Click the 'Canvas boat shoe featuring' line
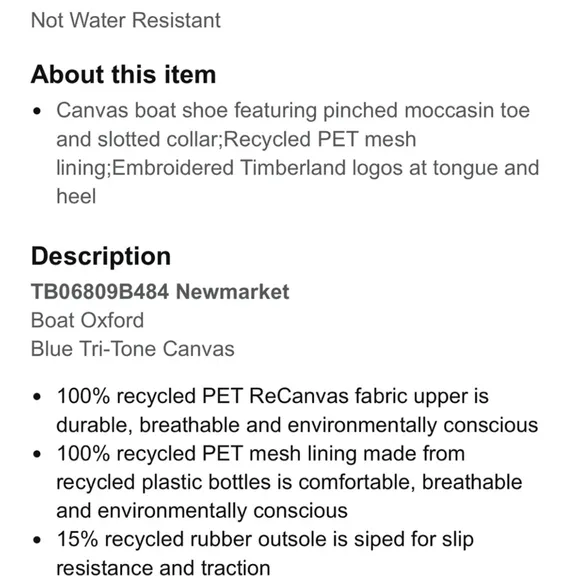This screenshot has width=580, height=580. [293, 111]
